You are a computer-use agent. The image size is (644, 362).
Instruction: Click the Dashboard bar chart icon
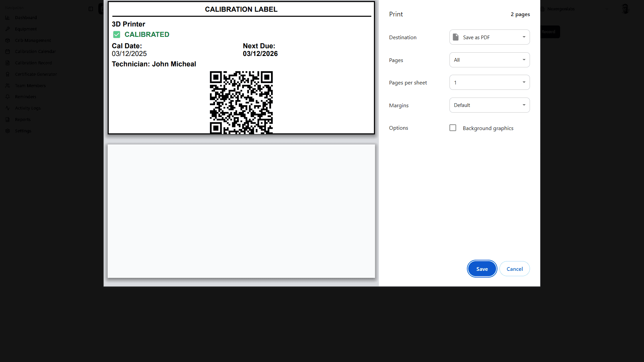point(7,18)
